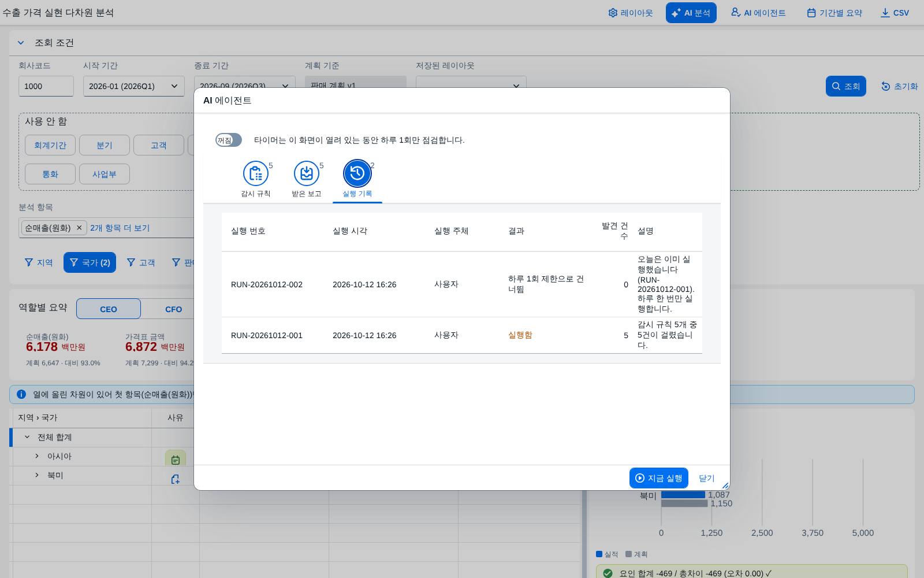The width and height of the screenshot is (924, 578).
Task: Open the 국가 (2) filter
Action: (90, 262)
